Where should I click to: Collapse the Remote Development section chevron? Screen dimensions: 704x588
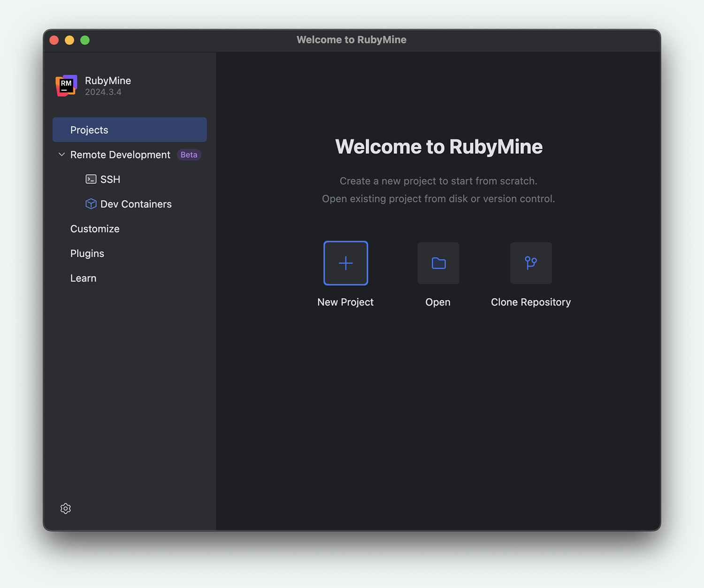61,154
